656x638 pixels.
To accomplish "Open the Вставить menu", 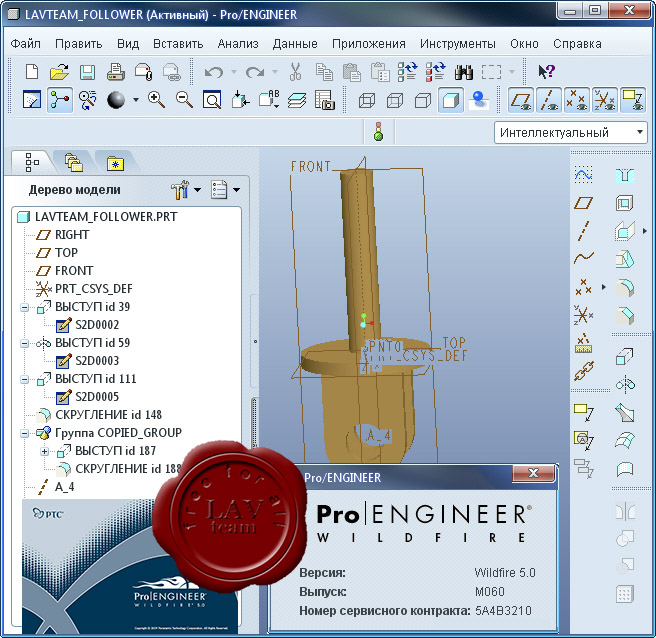I will (178, 44).
